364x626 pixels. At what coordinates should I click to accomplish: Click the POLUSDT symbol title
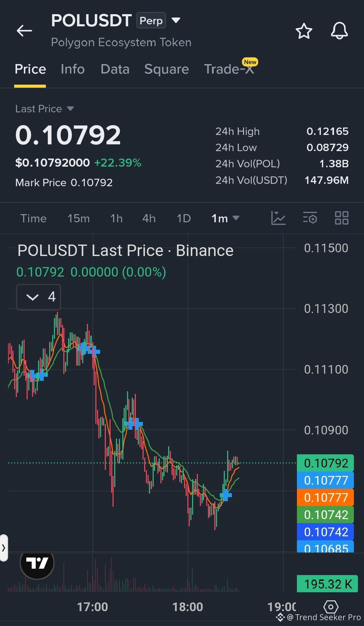(x=91, y=20)
